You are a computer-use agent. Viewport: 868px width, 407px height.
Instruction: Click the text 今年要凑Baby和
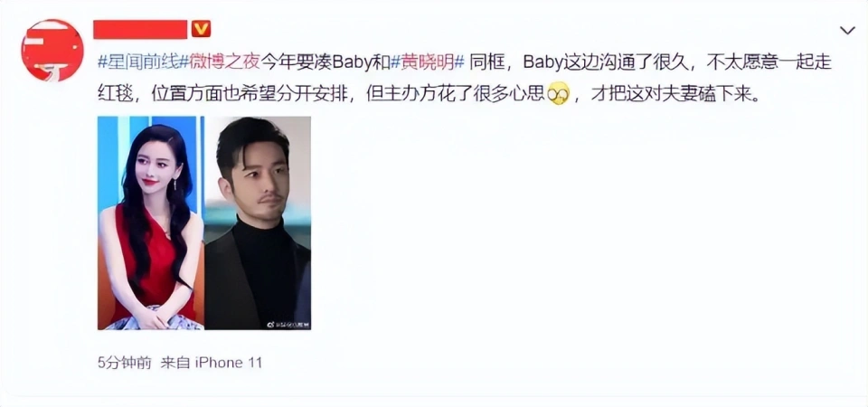(x=325, y=62)
